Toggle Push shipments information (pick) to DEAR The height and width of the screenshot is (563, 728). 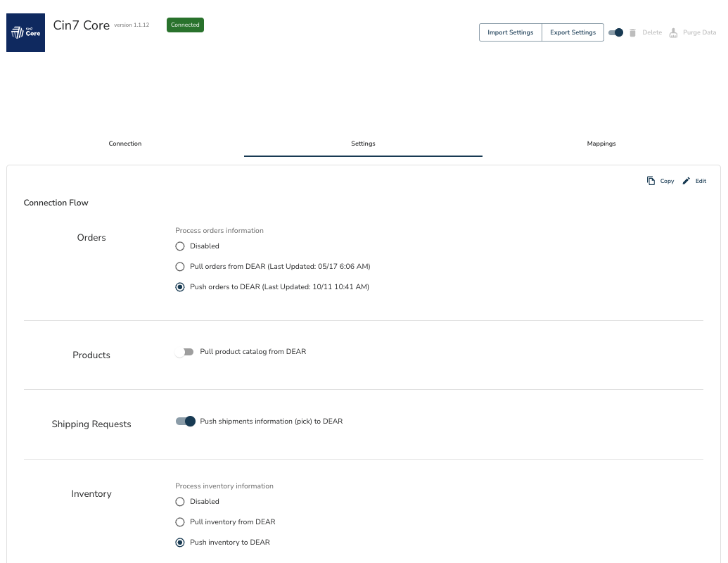point(185,422)
